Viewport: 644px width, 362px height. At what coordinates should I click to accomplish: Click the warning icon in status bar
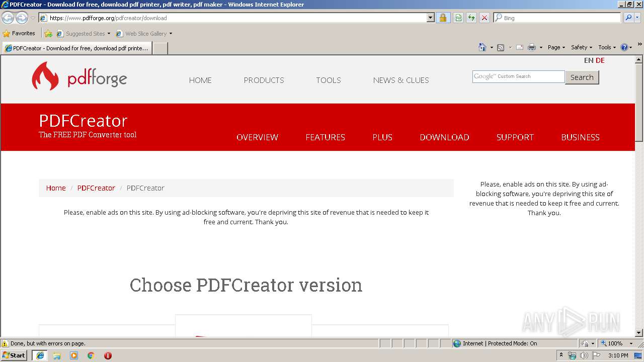(x=5, y=343)
